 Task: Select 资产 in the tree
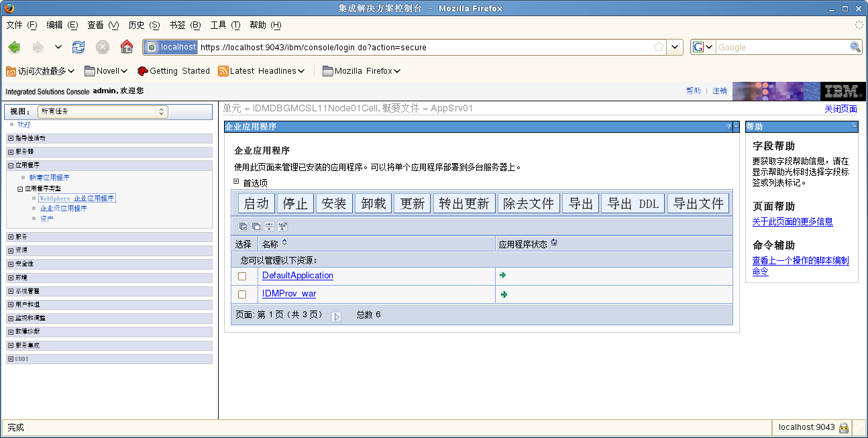click(x=46, y=219)
